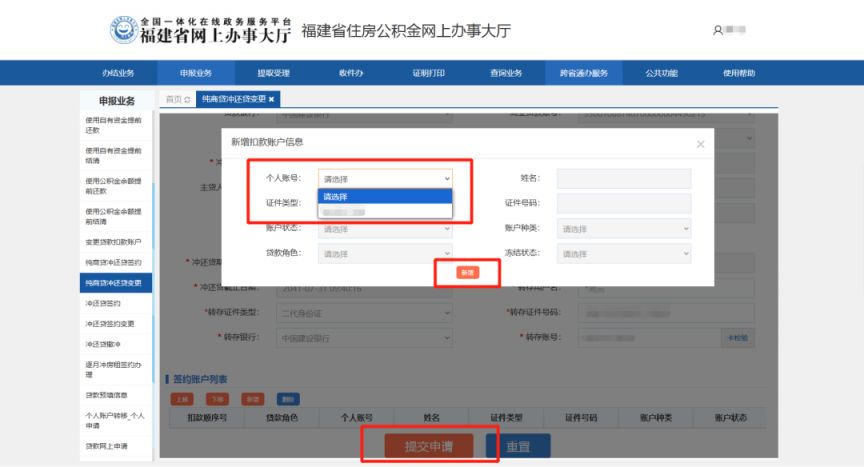Click the 上移 button in 签约账户列表
864x467 pixels.
[182, 399]
